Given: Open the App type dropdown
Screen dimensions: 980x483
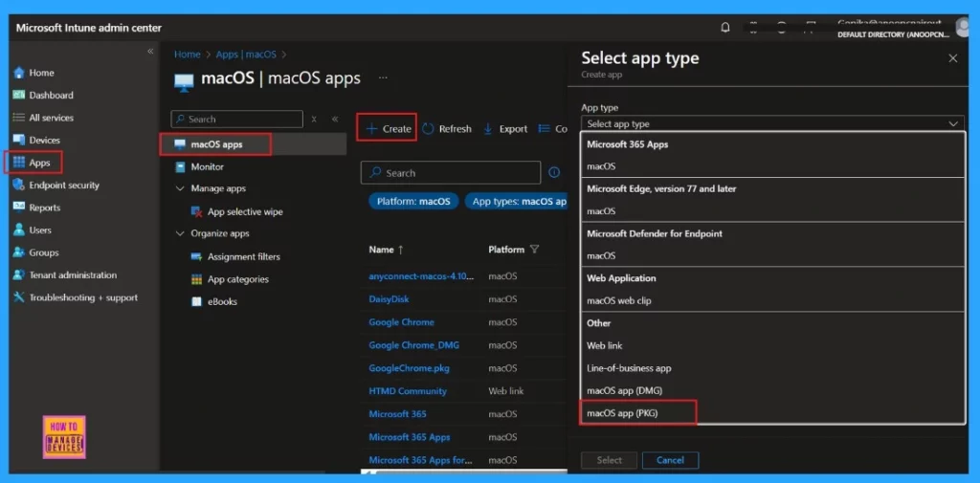Looking at the screenshot, I should point(772,123).
